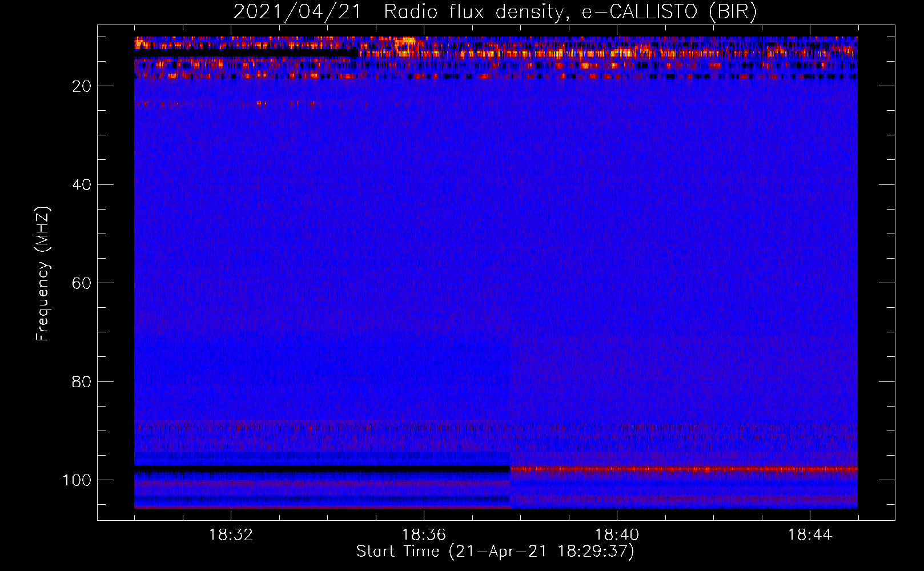
Task: Click the 18:44 time tick label
Action: pyautogui.click(x=810, y=535)
